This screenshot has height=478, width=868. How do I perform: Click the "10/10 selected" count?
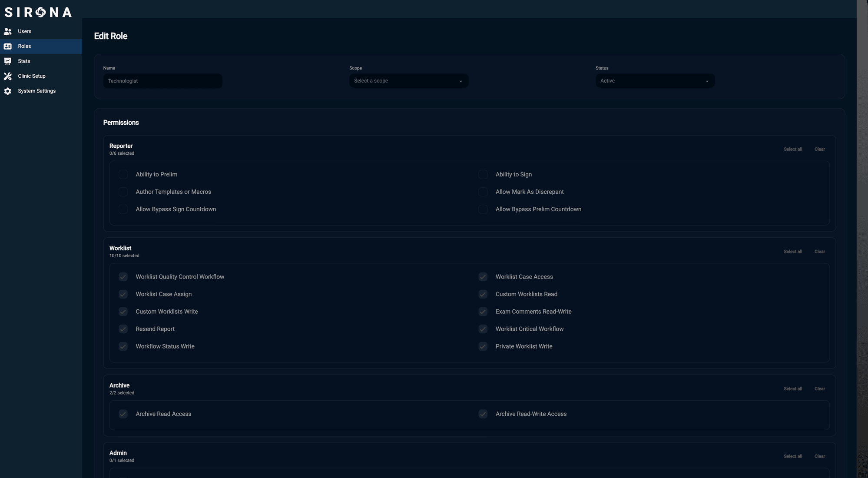[124, 256]
